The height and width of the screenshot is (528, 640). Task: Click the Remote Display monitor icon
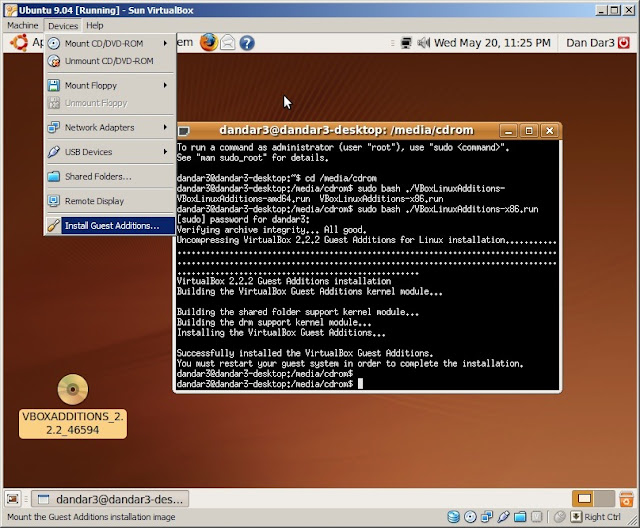tap(53, 201)
